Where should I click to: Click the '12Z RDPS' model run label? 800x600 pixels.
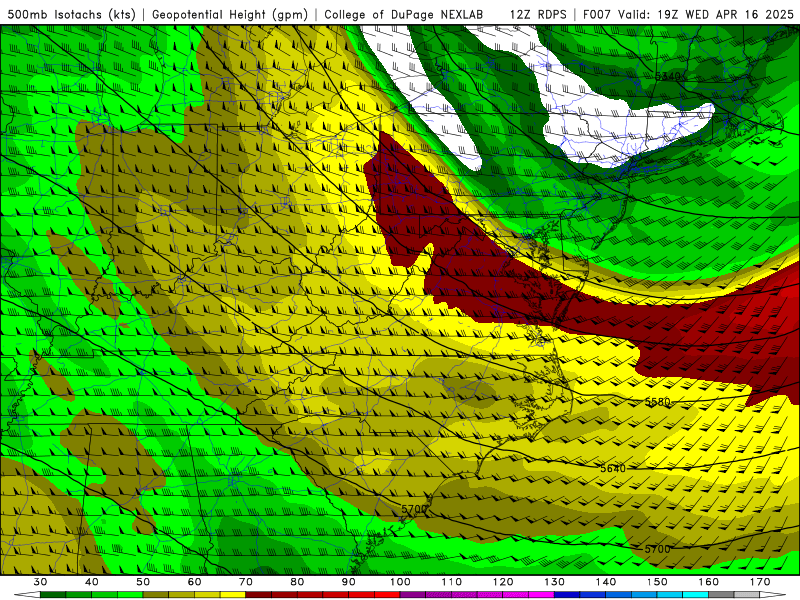click(538, 14)
